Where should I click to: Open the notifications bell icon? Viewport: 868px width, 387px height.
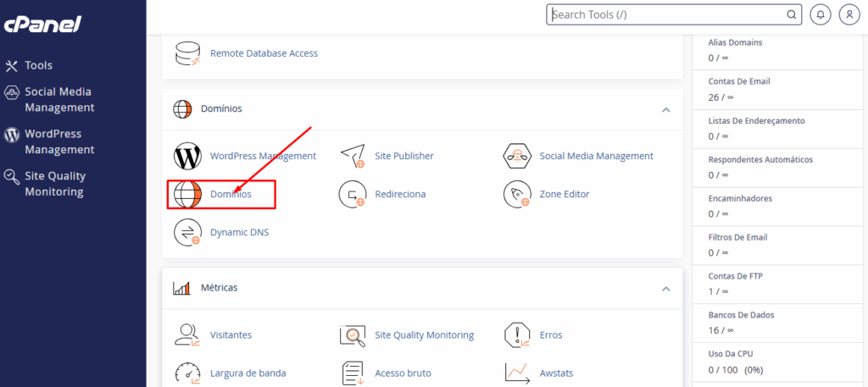pos(821,15)
